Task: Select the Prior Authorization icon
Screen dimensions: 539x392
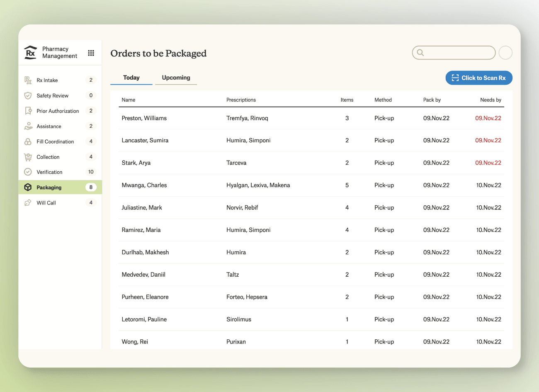Action: (x=28, y=111)
